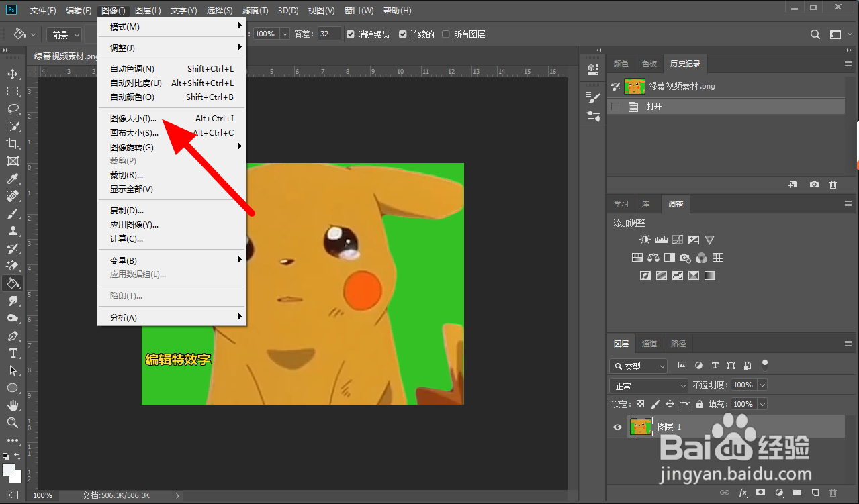Select the Pen tool
859x504 pixels.
(13, 336)
